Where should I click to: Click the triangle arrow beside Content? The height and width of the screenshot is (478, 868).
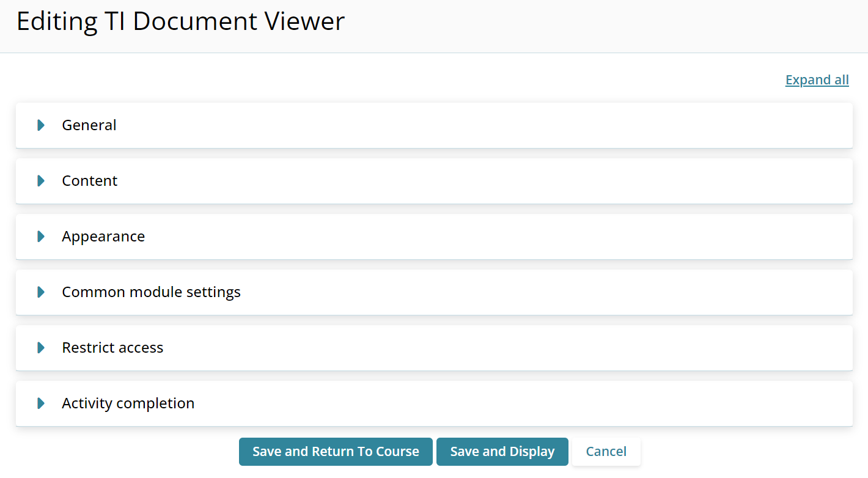(x=41, y=181)
